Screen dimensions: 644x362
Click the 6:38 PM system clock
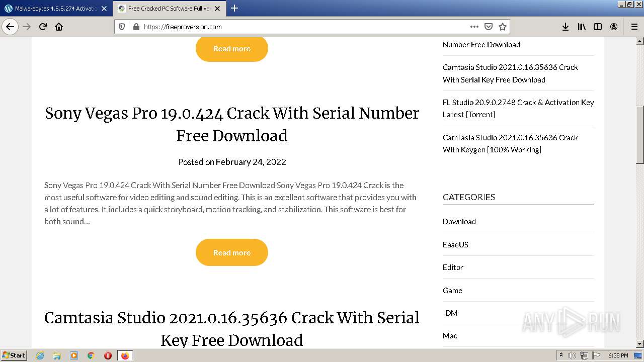[618, 355]
